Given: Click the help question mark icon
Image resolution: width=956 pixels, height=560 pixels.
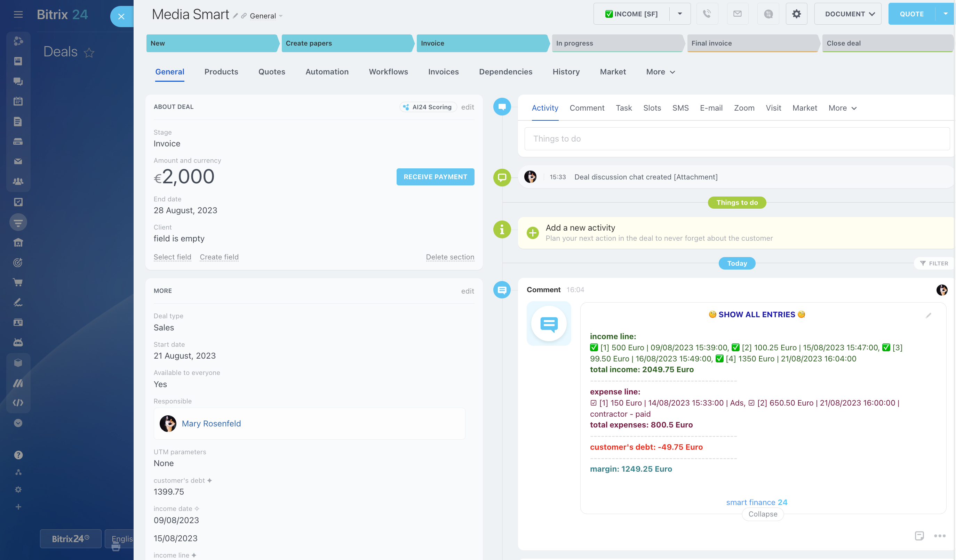Looking at the screenshot, I should [18, 455].
